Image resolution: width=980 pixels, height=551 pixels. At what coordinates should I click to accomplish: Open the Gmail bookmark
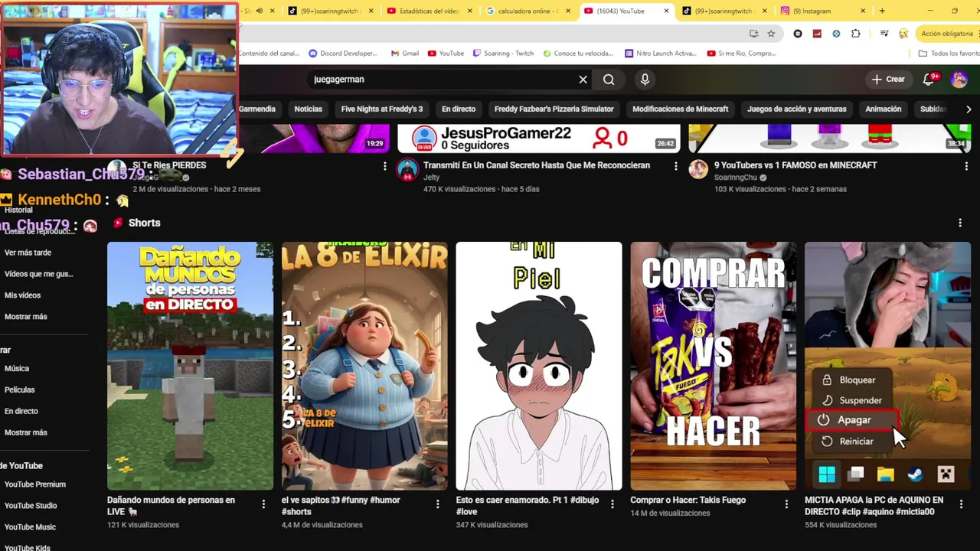405,54
